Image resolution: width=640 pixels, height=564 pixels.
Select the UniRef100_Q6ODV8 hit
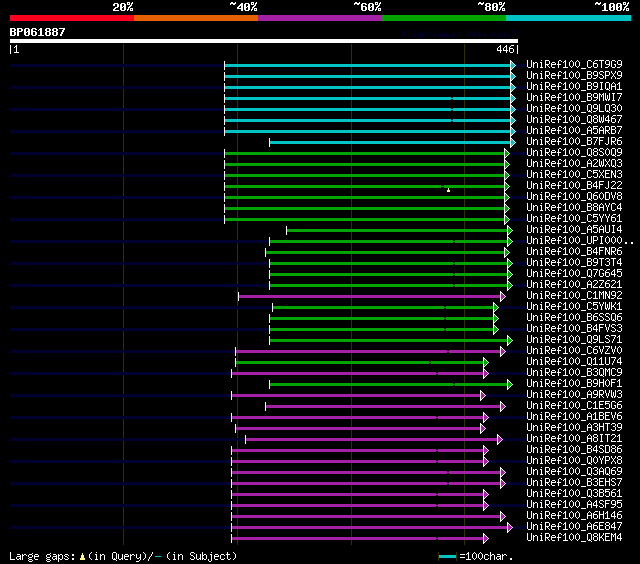tap(574, 197)
